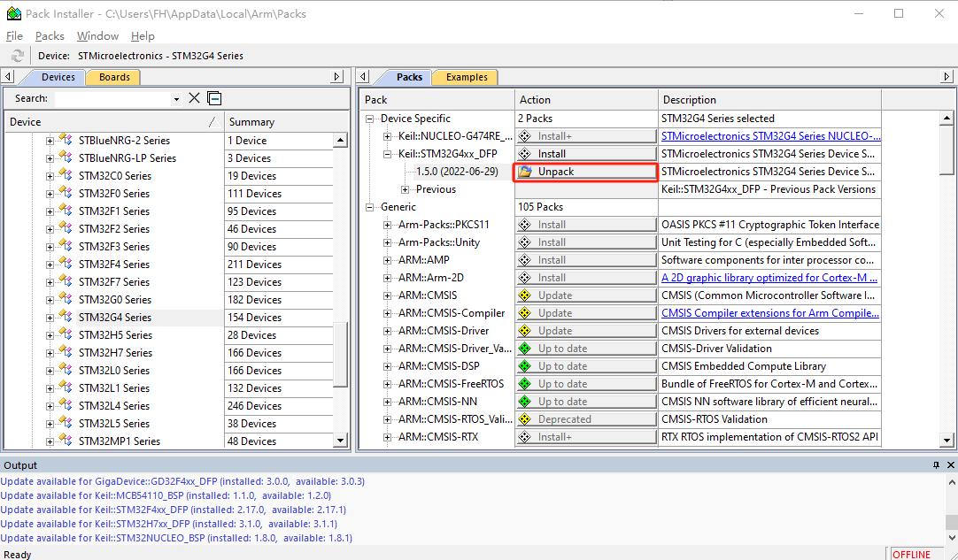This screenshot has height=560, width=958.
Task: Open the CMSIS Compiler extensions description link
Action: tap(769, 313)
